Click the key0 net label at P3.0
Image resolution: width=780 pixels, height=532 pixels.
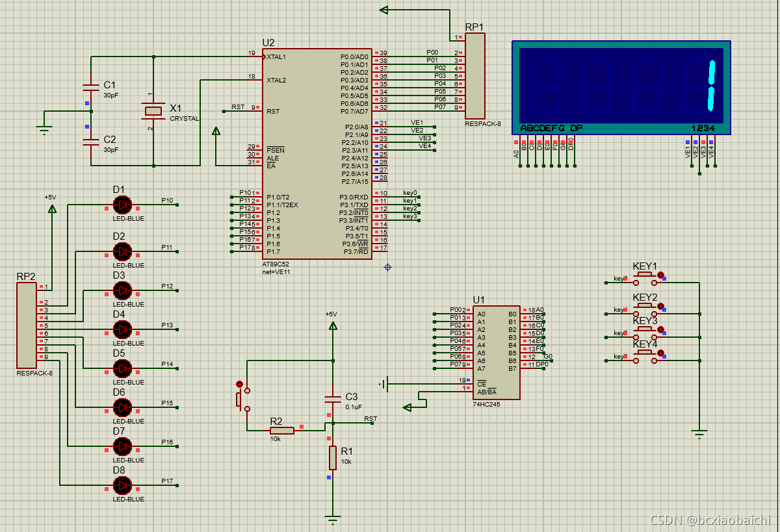point(410,193)
